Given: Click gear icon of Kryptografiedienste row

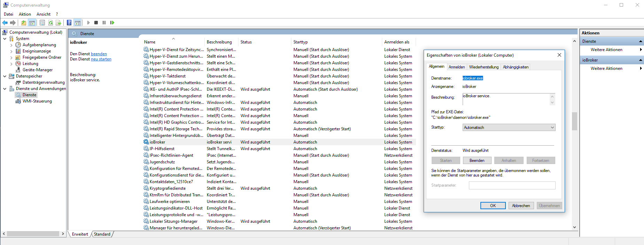Looking at the screenshot, I should [146, 188].
